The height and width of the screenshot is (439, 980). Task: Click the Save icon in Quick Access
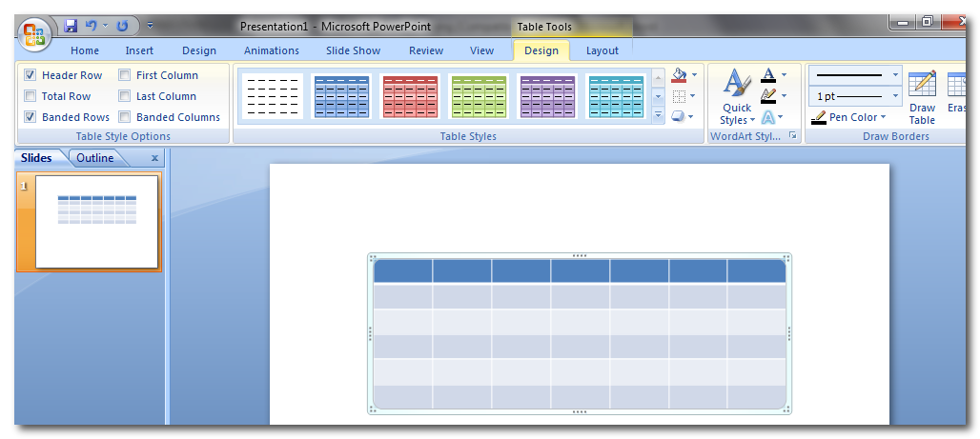(x=71, y=26)
